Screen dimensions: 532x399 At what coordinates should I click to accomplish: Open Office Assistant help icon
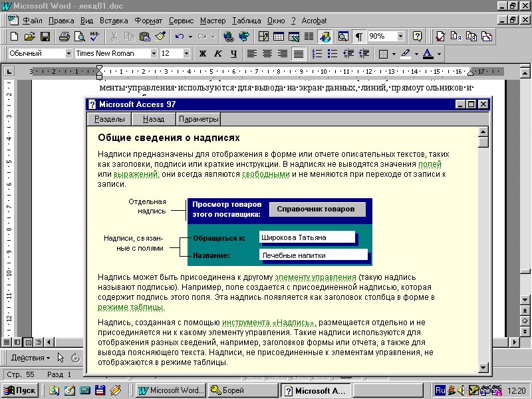tap(417, 37)
